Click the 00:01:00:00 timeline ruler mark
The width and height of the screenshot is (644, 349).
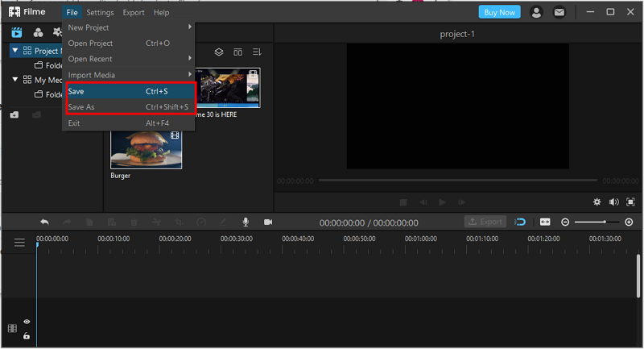pos(420,239)
